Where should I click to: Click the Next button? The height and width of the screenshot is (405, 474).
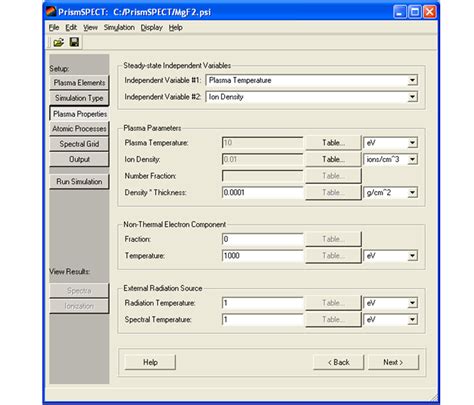point(393,362)
